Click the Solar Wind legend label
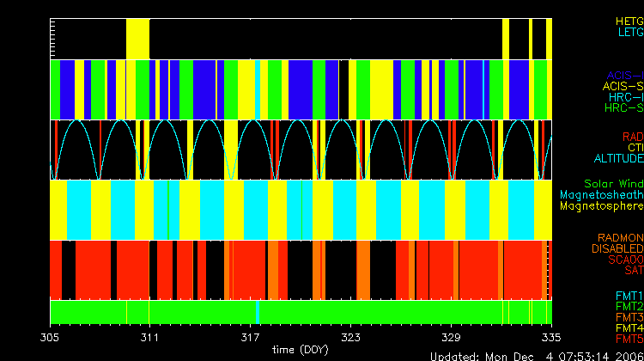The image size is (644, 361). tap(613, 184)
